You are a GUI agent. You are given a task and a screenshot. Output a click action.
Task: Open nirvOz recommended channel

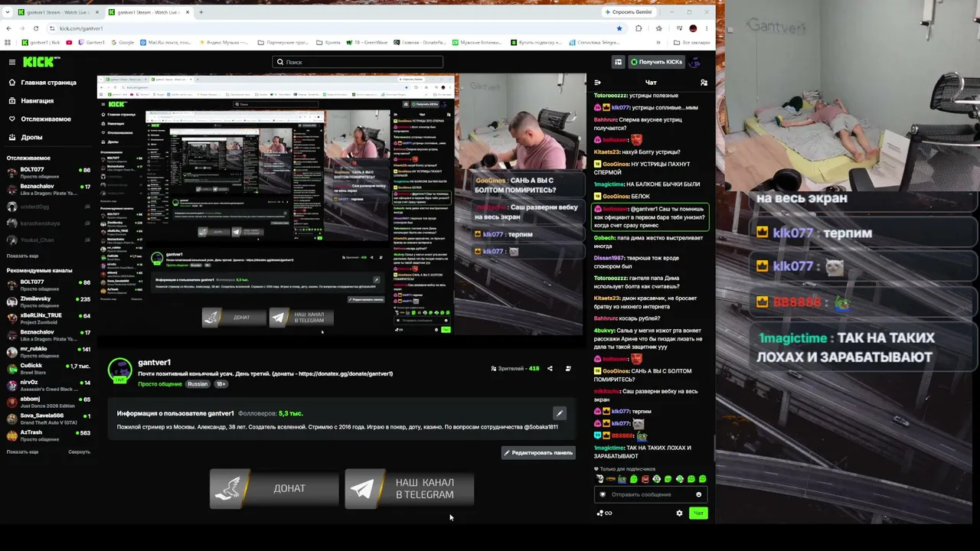[48, 386]
